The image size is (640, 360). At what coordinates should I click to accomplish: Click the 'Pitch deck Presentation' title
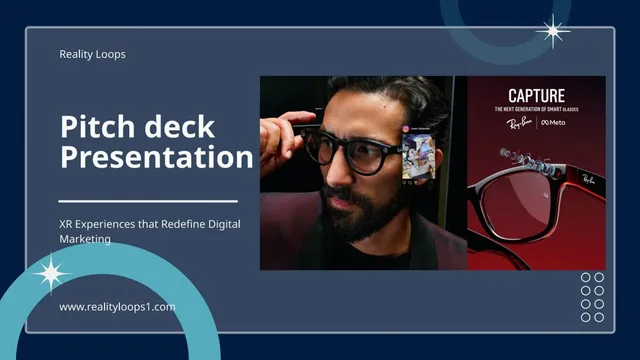(157, 142)
